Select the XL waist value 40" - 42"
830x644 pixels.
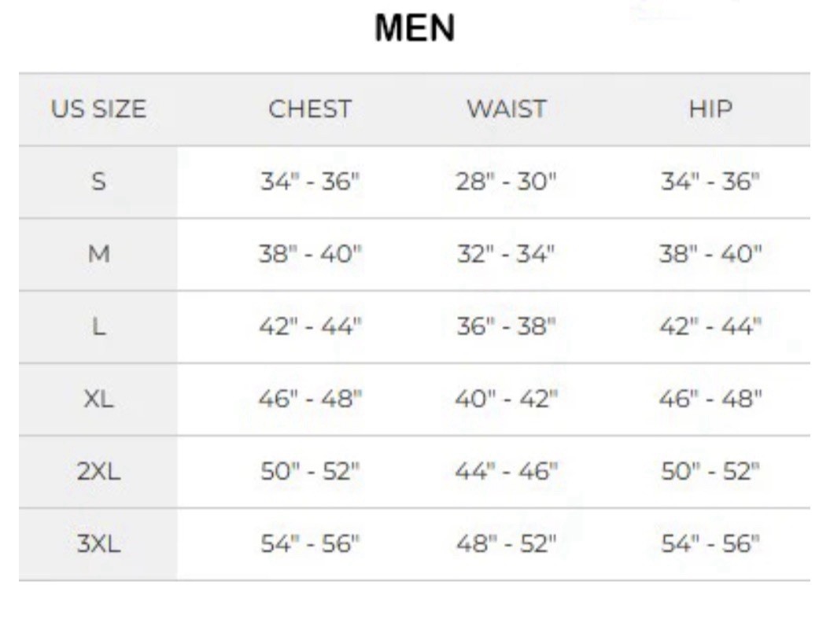point(506,399)
